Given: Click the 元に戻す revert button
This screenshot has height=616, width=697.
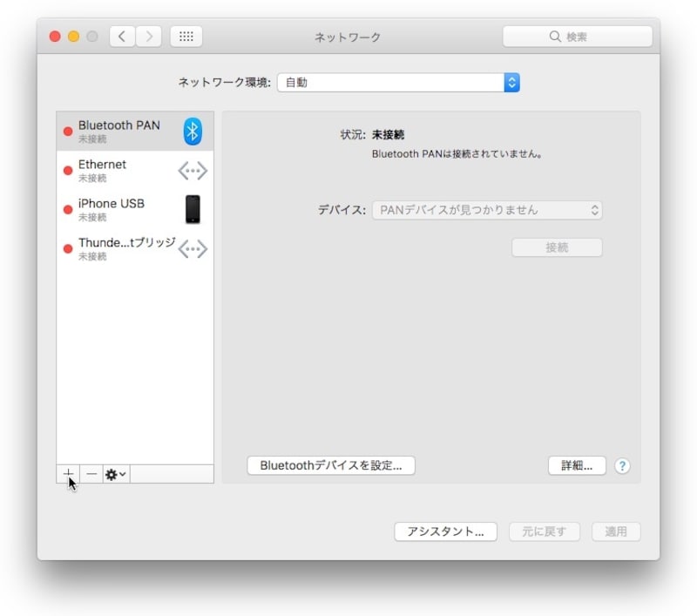Looking at the screenshot, I should pyautogui.click(x=545, y=531).
